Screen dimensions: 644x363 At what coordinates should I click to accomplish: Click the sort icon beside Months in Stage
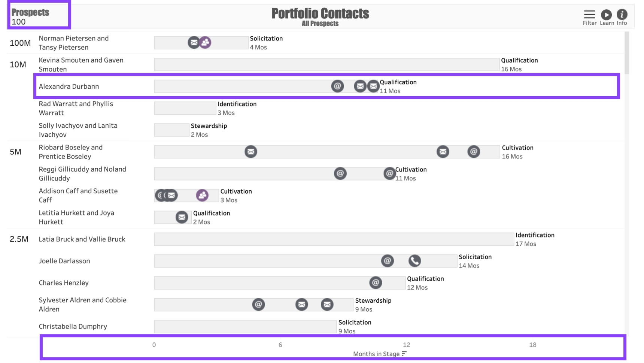click(x=404, y=354)
